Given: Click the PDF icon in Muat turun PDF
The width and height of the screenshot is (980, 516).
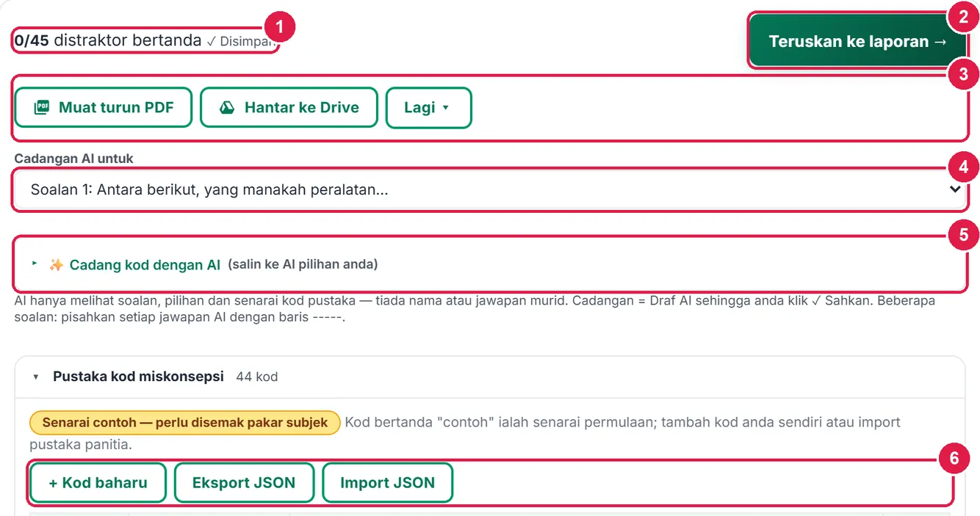Looking at the screenshot, I should [42, 108].
